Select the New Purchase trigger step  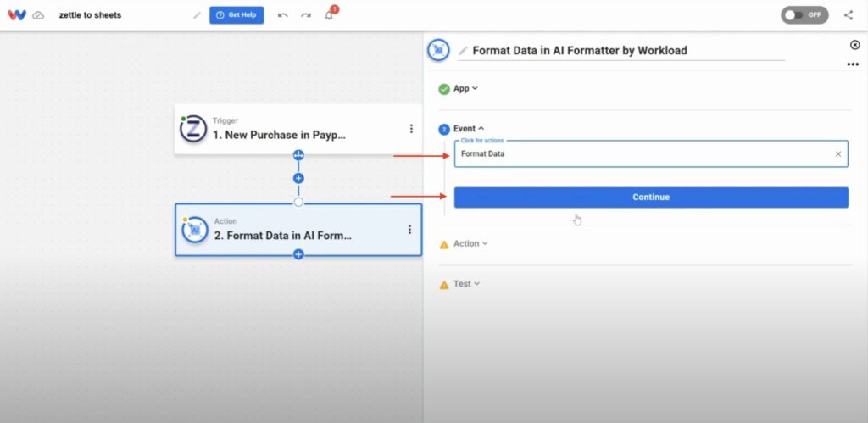click(x=298, y=129)
